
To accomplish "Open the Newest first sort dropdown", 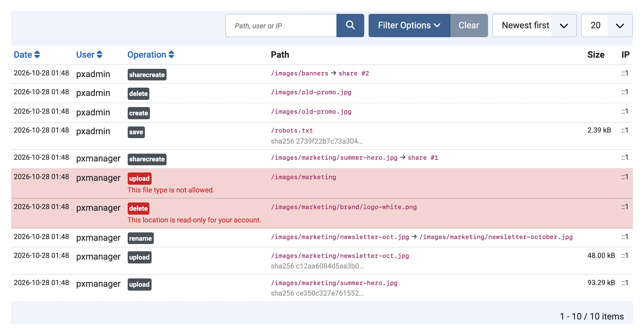I will click(534, 26).
